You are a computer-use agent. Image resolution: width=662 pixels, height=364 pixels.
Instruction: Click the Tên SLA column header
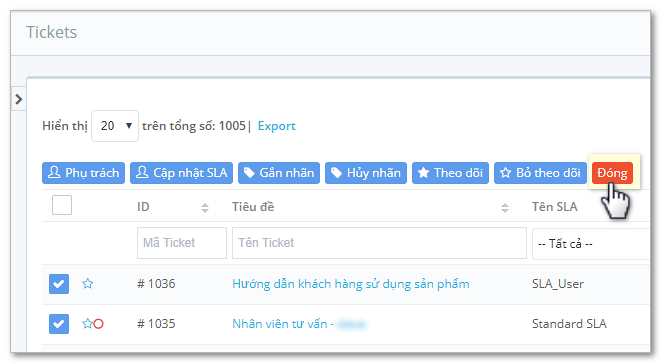554,206
